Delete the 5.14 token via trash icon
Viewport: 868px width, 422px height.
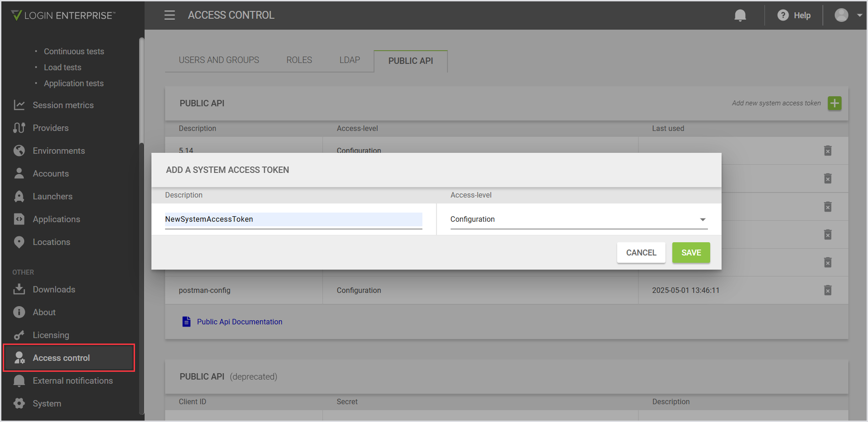pyautogui.click(x=827, y=151)
